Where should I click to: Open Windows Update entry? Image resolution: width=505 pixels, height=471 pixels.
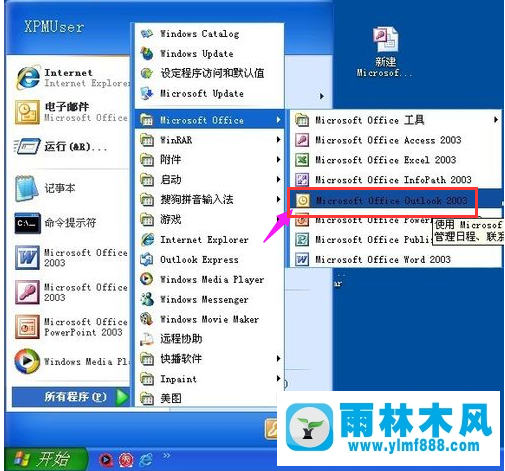click(209, 53)
